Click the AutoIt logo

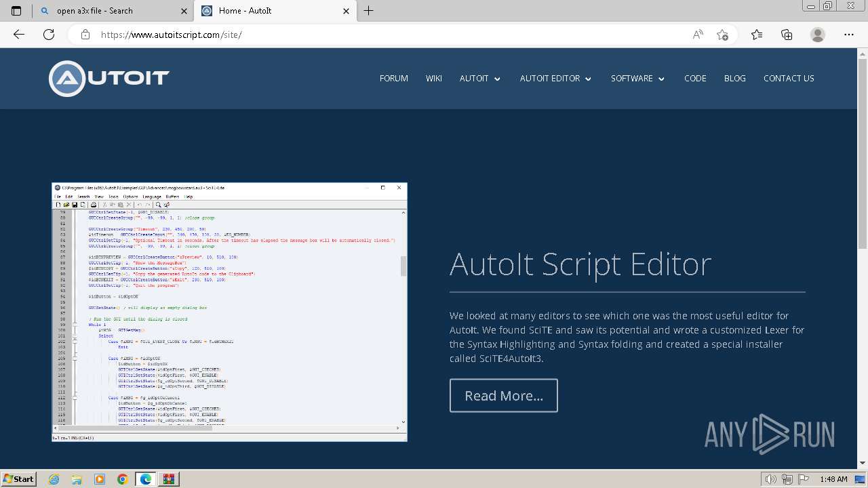[x=108, y=79]
